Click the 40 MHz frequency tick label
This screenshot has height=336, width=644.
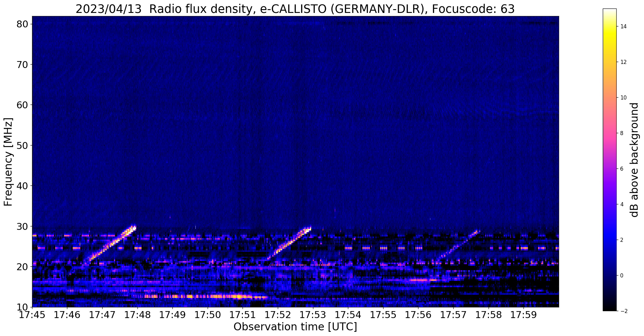pyautogui.click(x=22, y=186)
